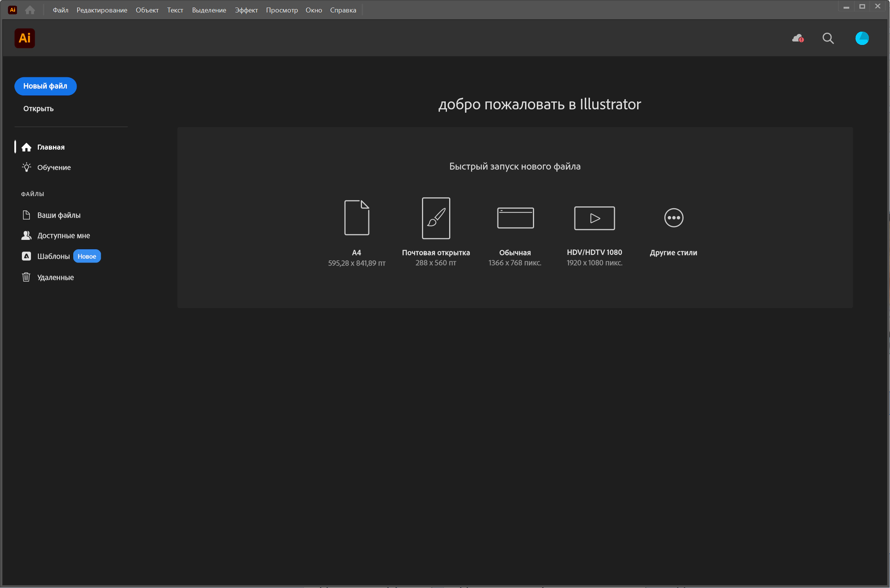Open the Удаленные trash section
This screenshot has height=588, width=890.
coord(55,278)
